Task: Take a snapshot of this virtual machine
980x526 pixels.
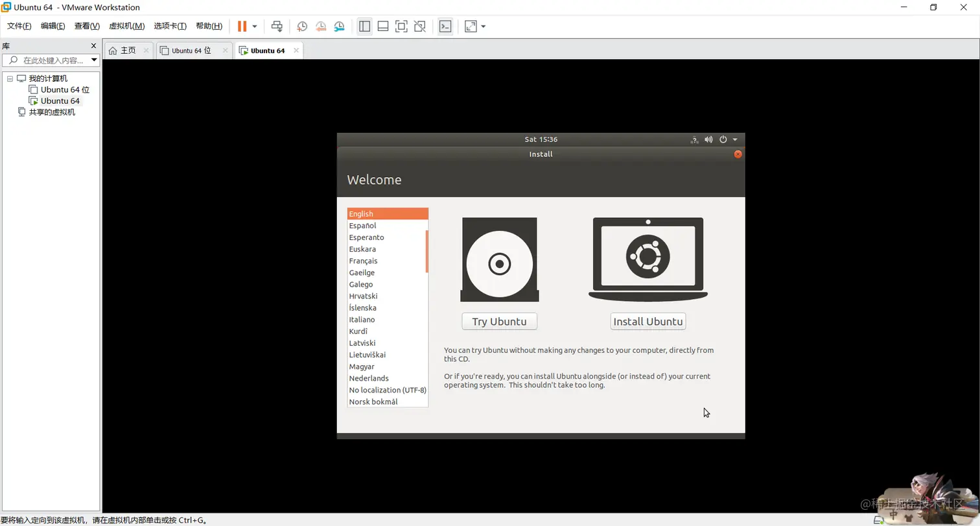Action: click(302, 27)
